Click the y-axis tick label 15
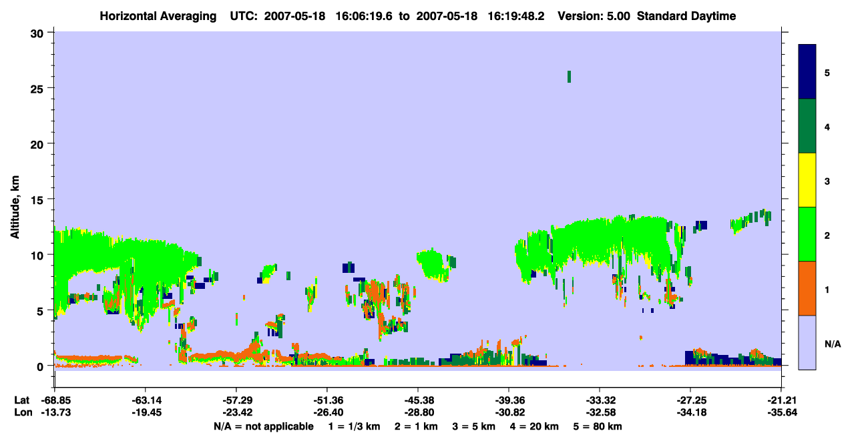The image size is (868, 445). point(39,199)
